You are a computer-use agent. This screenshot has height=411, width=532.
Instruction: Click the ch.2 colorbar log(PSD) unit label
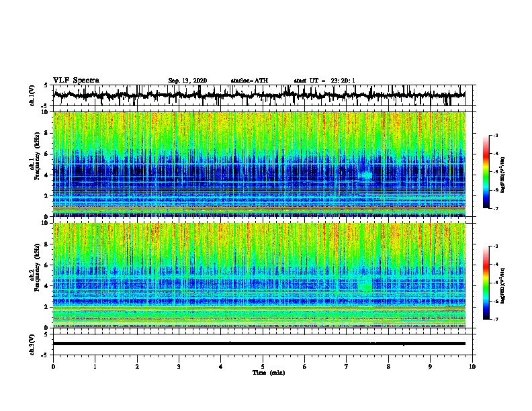click(503, 286)
